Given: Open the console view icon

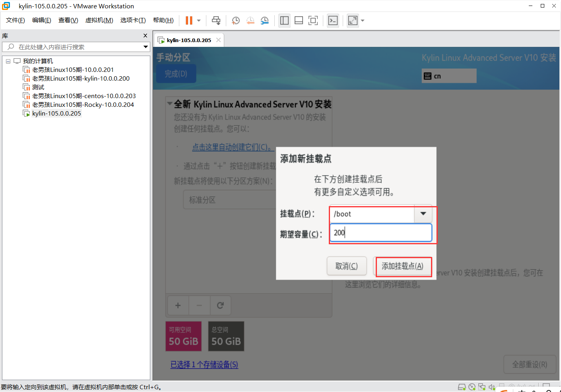Looking at the screenshot, I should [x=333, y=21].
